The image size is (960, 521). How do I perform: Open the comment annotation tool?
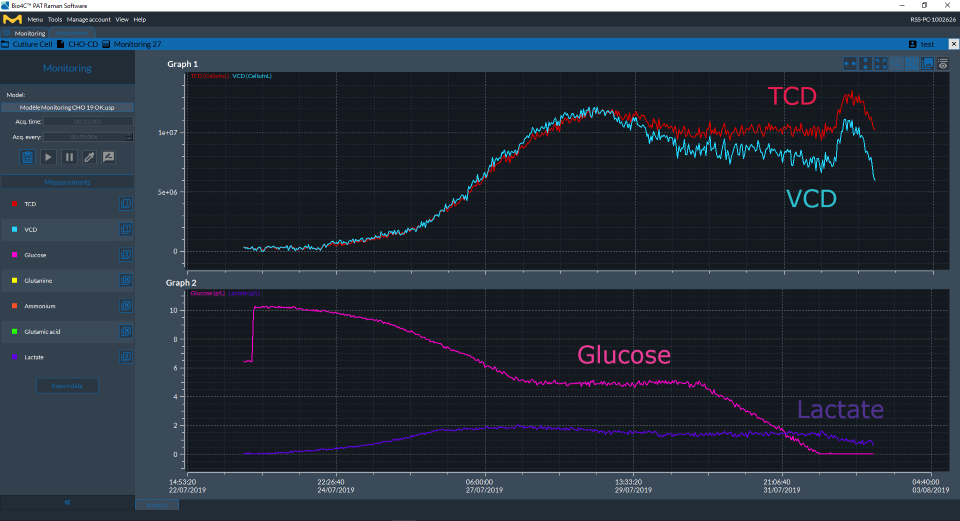point(109,157)
